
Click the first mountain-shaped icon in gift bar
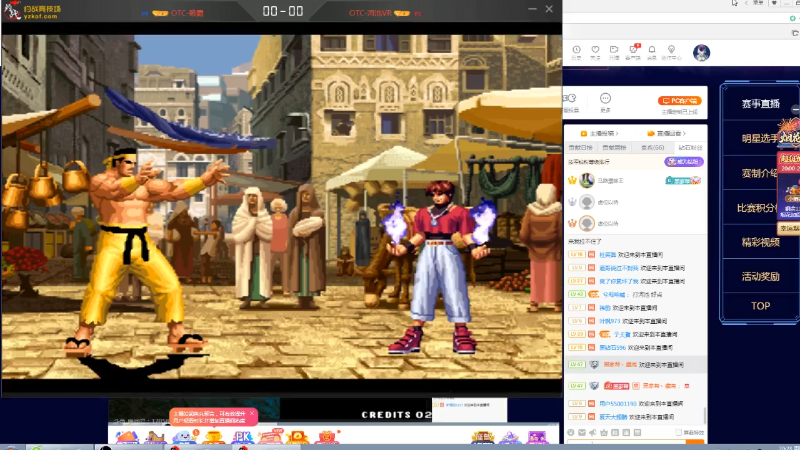pyautogui.click(x=128, y=437)
